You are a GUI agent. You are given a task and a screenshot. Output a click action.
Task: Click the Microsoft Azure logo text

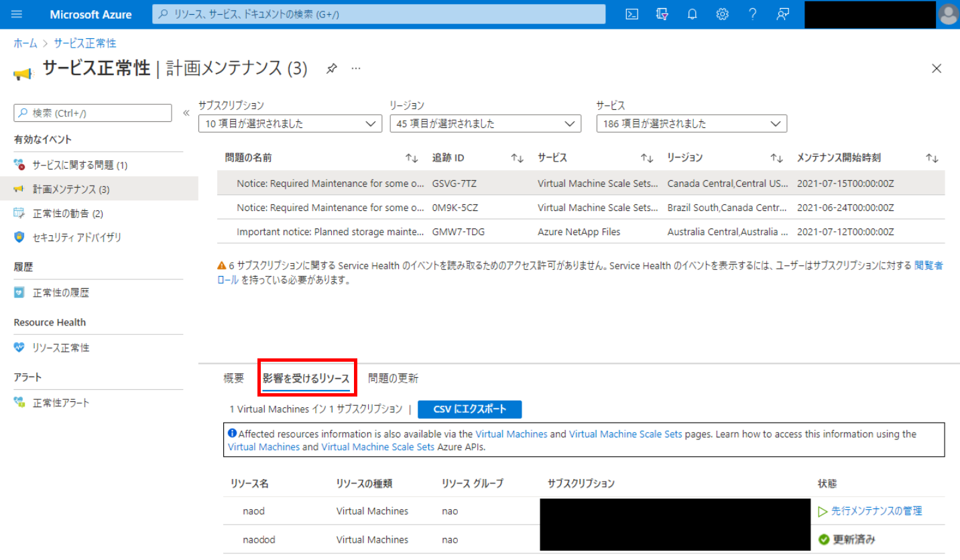pyautogui.click(x=91, y=14)
